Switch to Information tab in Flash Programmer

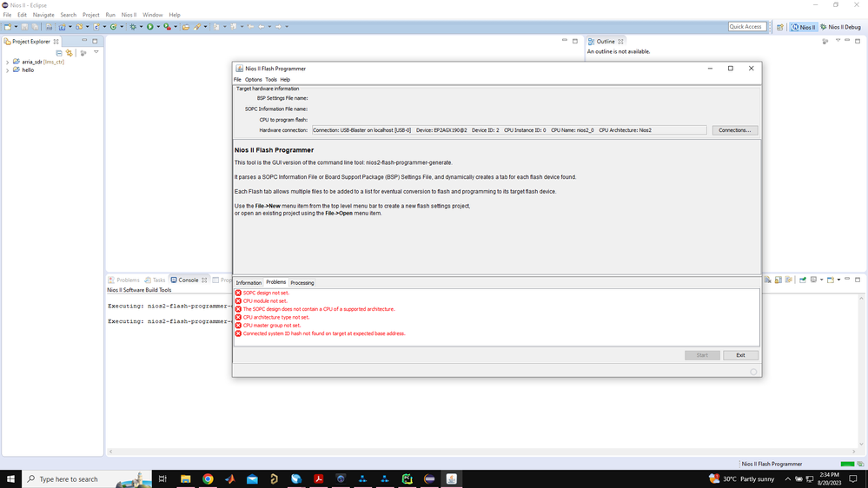248,283
